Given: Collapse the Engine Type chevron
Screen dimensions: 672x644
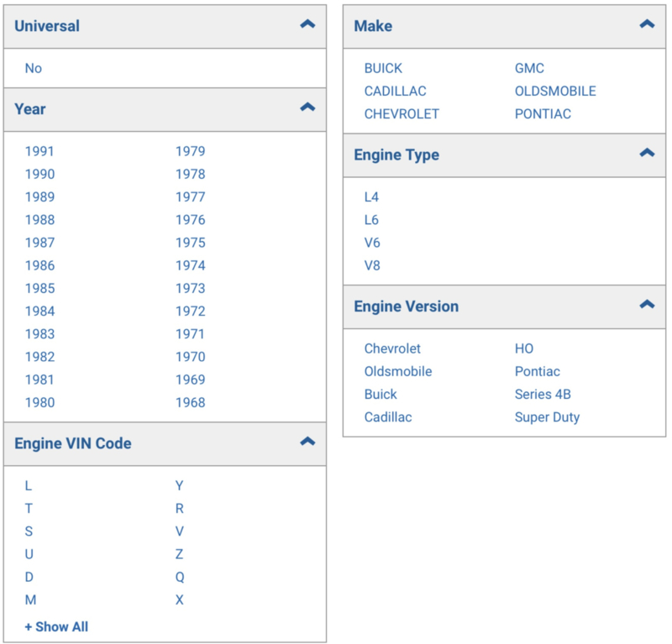Looking at the screenshot, I should (x=647, y=153).
